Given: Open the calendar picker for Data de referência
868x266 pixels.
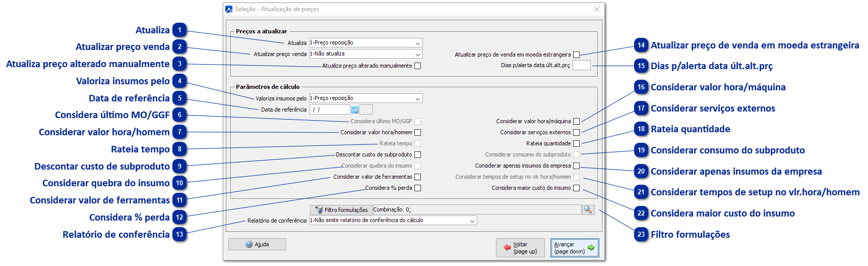Looking at the screenshot, I should [x=354, y=110].
